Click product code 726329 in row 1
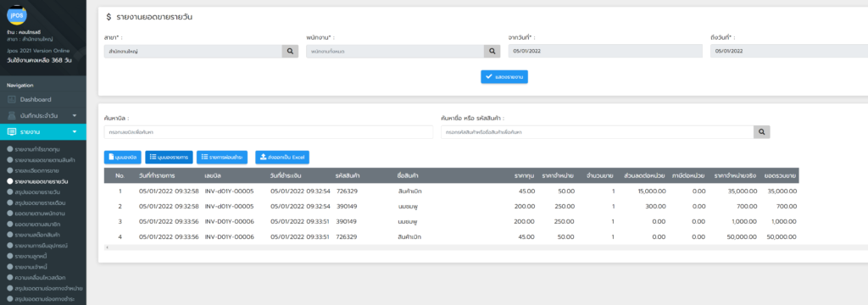 point(347,191)
